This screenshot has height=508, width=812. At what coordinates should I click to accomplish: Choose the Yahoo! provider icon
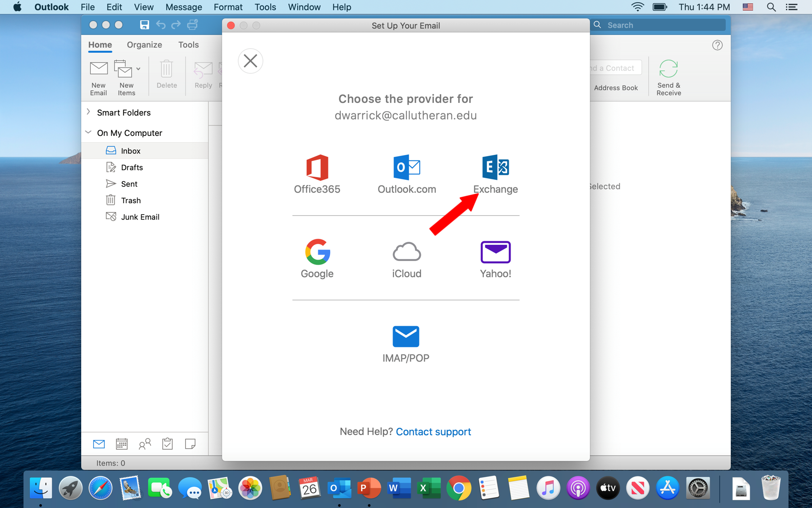click(x=495, y=252)
